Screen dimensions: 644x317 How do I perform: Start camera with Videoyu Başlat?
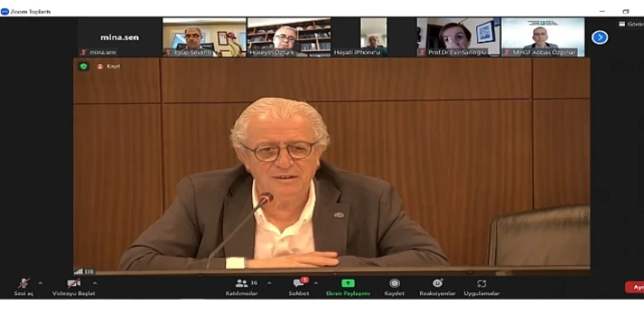[74, 284]
